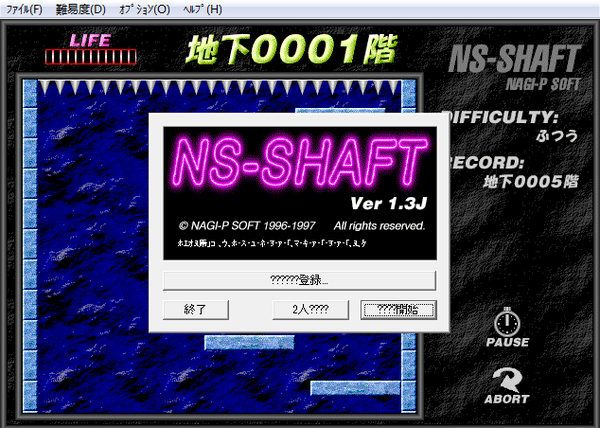
Task: Select the 2人 two-player button
Action: coord(310,309)
